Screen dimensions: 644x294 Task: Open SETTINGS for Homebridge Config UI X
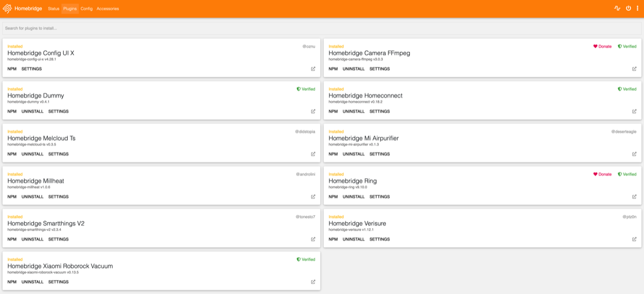tap(32, 69)
